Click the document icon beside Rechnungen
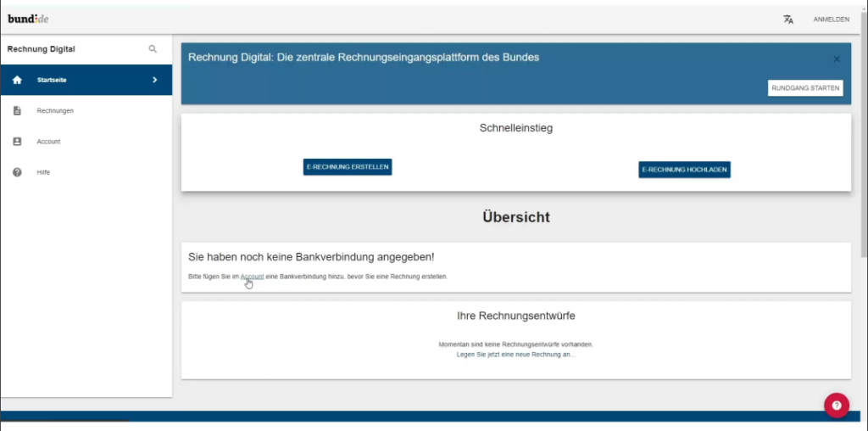868x431 pixels. point(17,110)
